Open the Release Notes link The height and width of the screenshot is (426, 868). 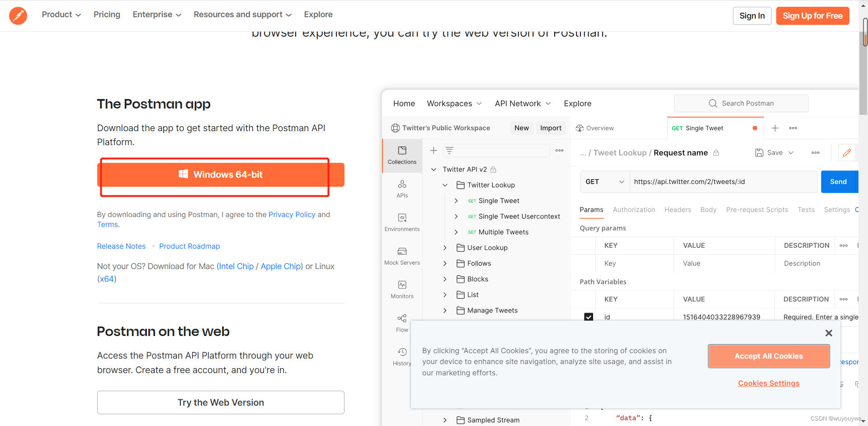click(x=121, y=246)
